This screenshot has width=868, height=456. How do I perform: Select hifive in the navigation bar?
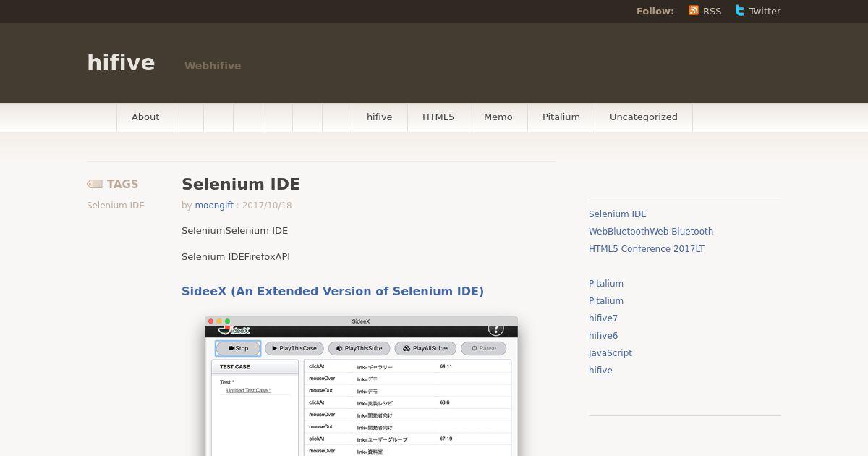coord(379,117)
